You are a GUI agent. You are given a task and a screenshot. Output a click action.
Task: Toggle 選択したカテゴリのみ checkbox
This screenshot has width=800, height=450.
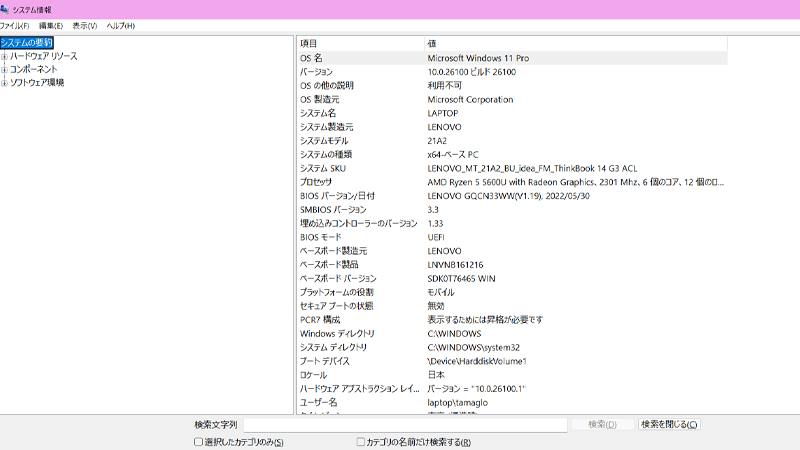[198, 442]
